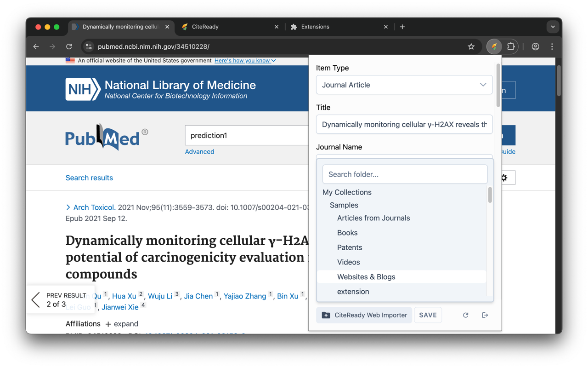The image size is (588, 368).
Task: Click the refresh icon in CiteReady popup
Action: (x=465, y=315)
